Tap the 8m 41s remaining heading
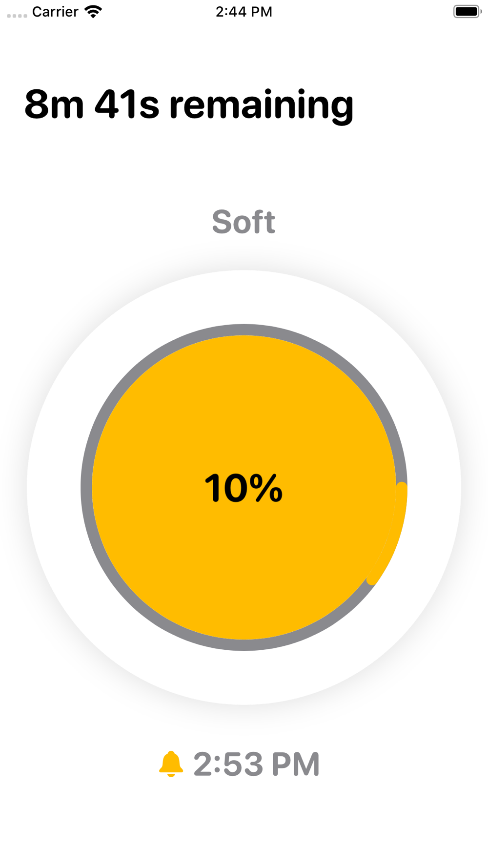The image size is (488, 868). coord(189,105)
